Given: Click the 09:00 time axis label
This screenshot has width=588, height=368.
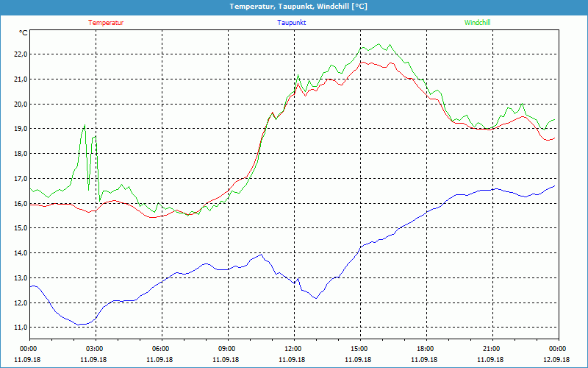Looking at the screenshot, I should pyautogui.click(x=227, y=349).
